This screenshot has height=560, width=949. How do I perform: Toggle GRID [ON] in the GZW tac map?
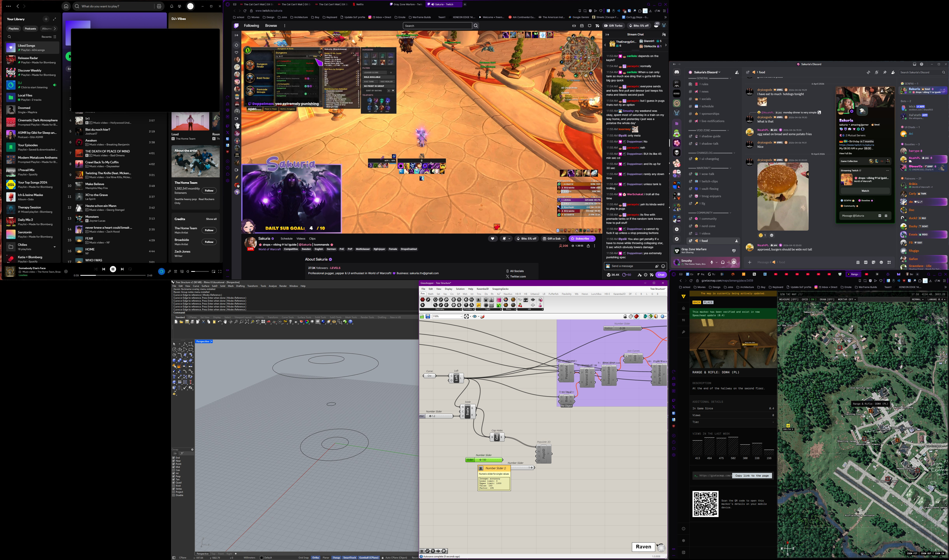[809, 299]
